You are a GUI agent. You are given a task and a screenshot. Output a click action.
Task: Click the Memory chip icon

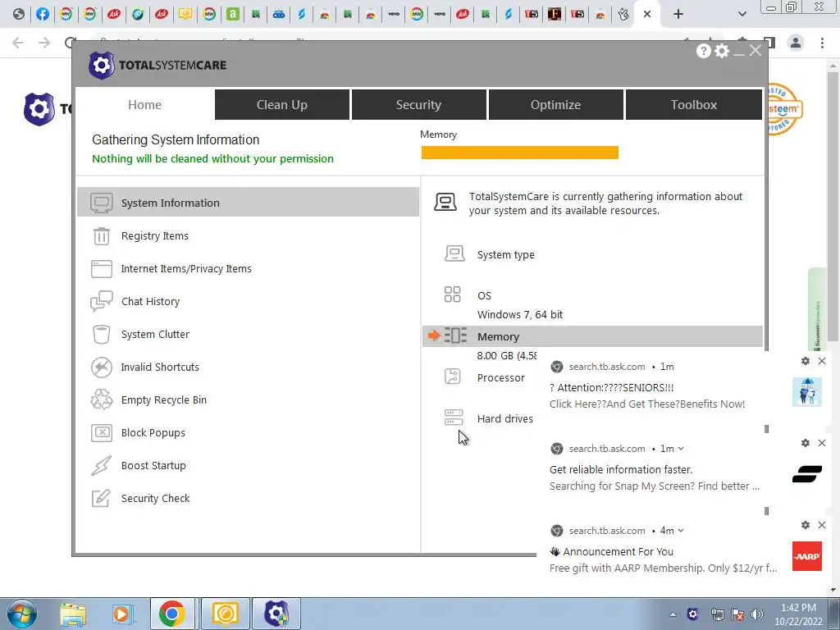click(455, 336)
